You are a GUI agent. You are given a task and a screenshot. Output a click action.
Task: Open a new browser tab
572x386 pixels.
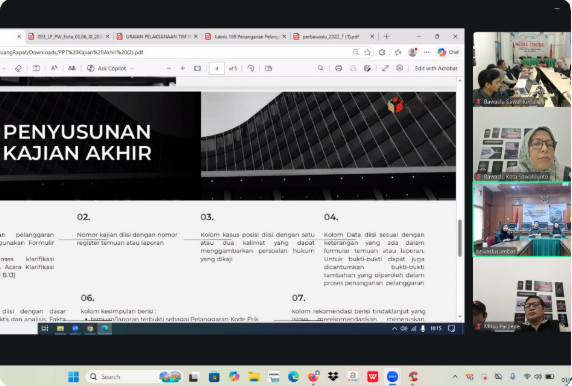click(386, 36)
